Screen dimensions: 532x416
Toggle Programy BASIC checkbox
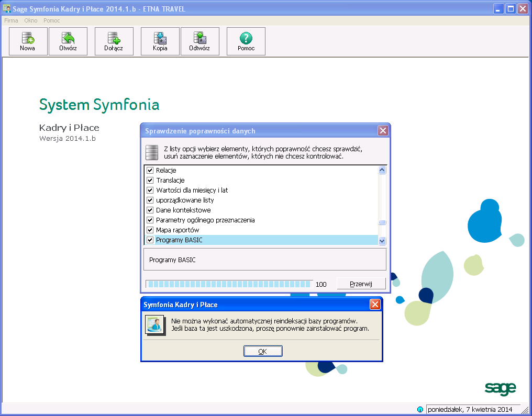[x=150, y=240]
